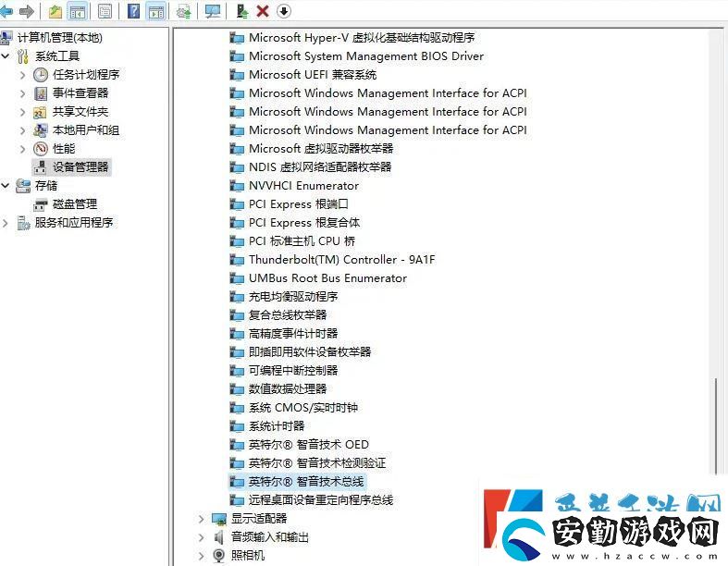The height and width of the screenshot is (566, 728).
Task: Click the update driver gear toolbar icon
Action: click(184, 11)
